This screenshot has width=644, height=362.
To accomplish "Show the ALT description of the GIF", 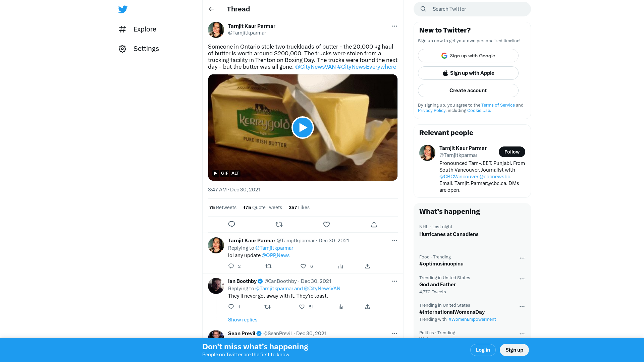I will (x=235, y=173).
